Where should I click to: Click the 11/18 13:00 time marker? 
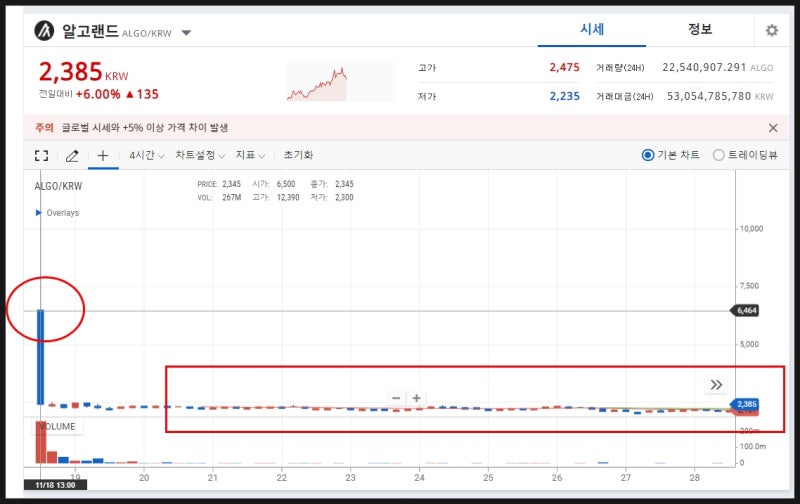coord(55,485)
